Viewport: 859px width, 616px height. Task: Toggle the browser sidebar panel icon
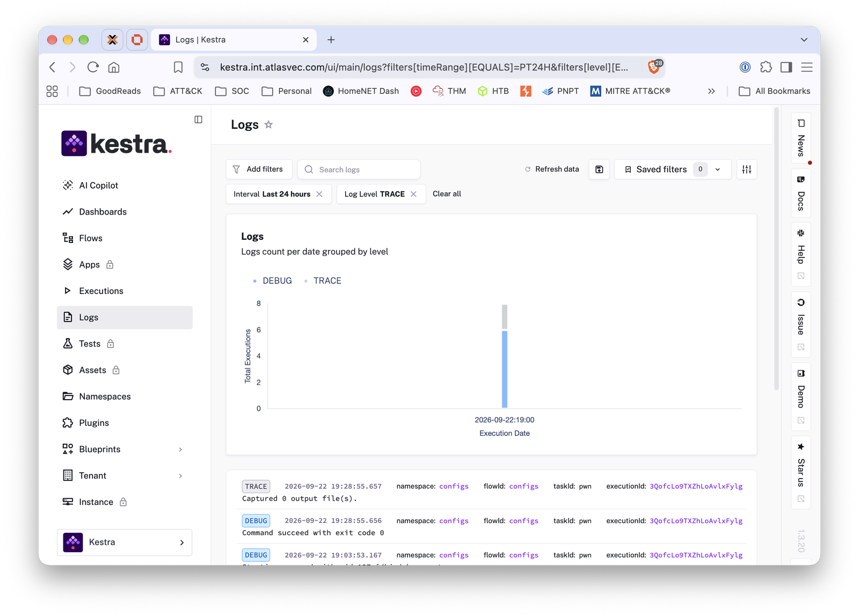(x=786, y=67)
